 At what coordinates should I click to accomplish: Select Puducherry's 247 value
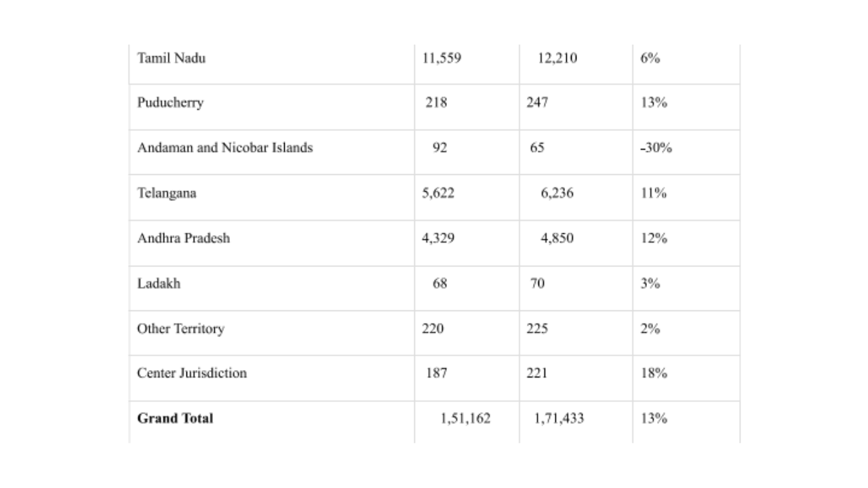(x=537, y=103)
